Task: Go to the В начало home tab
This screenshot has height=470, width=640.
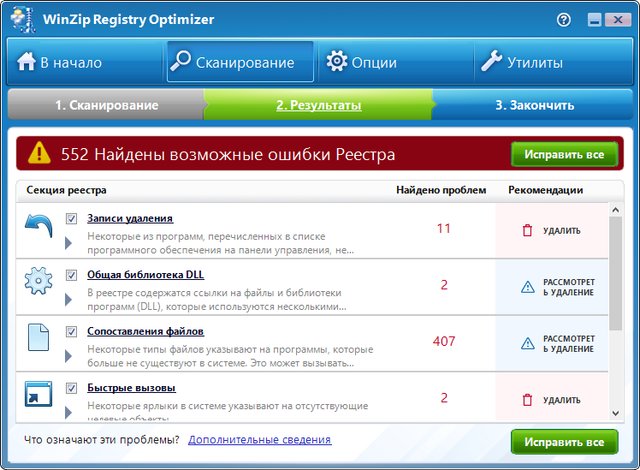Action: coord(61,62)
